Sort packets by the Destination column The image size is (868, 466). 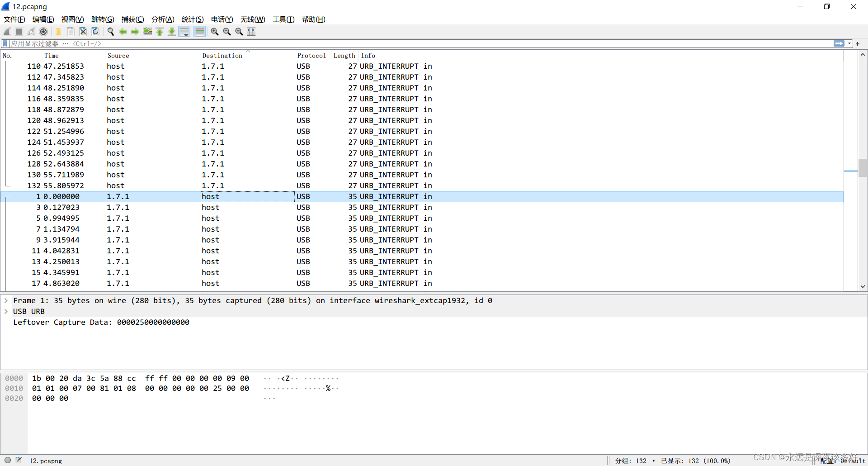(x=222, y=55)
